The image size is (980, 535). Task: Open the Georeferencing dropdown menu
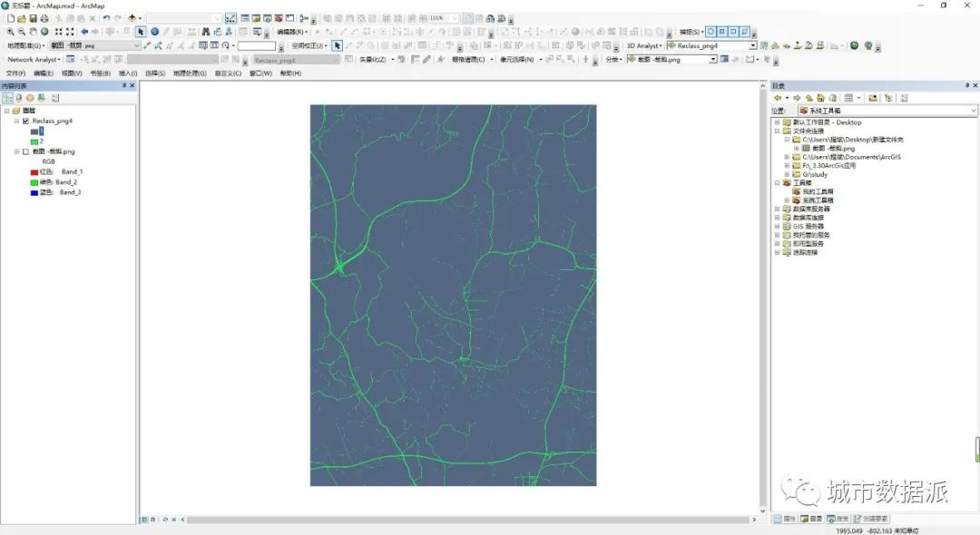[25, 45]
